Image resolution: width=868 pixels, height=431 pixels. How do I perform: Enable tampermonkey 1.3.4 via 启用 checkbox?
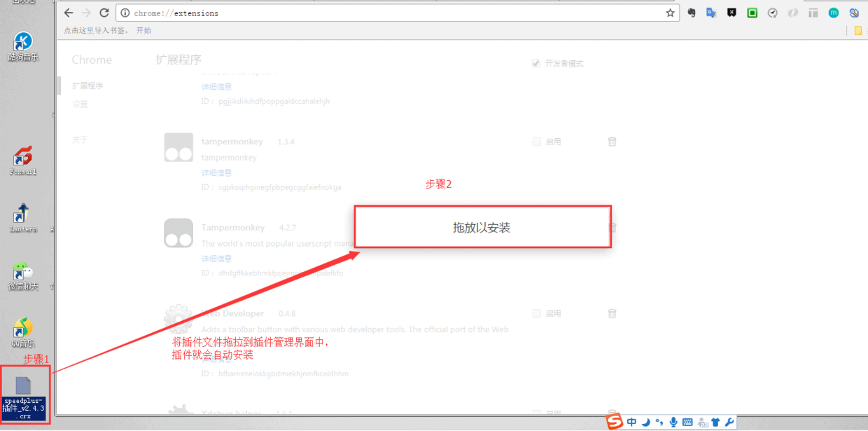536,142
